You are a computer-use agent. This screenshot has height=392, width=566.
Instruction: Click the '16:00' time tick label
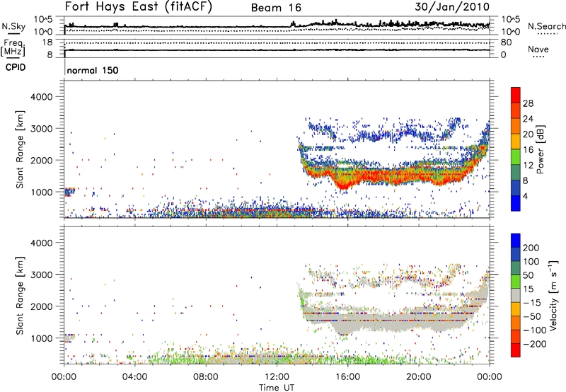coord(347,377)
